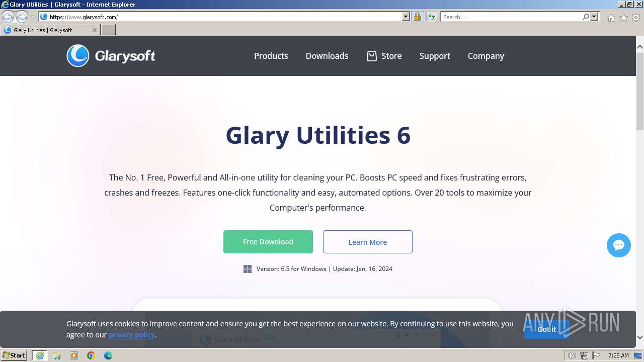This screenshot has height=362, width=644.
Task: Click the show desktop icon beside the clock
Action: (x=638, y=355)
